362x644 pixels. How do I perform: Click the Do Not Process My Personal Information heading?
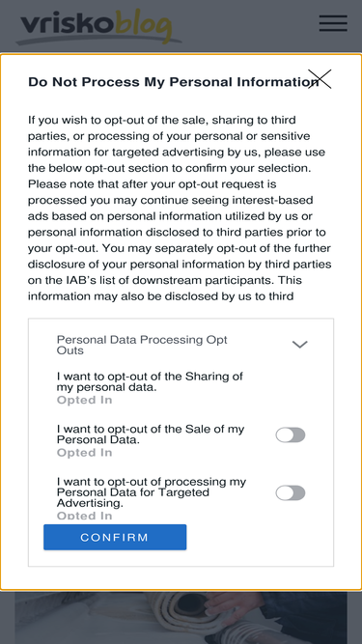pos(173,82)
